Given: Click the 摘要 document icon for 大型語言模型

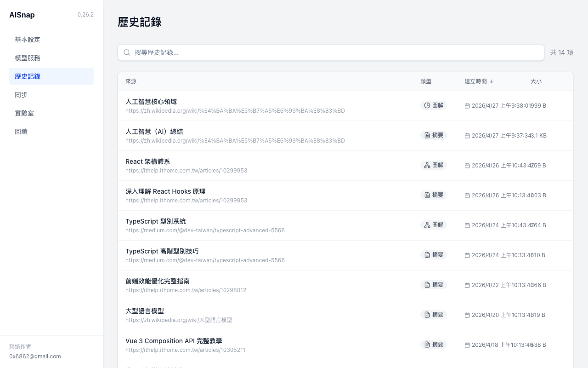Looking at the screenshot, I should click(x=427, y=315).
